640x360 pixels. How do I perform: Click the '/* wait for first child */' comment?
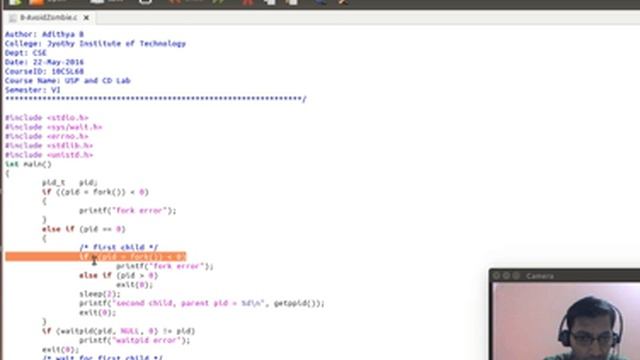coord(102,357)
